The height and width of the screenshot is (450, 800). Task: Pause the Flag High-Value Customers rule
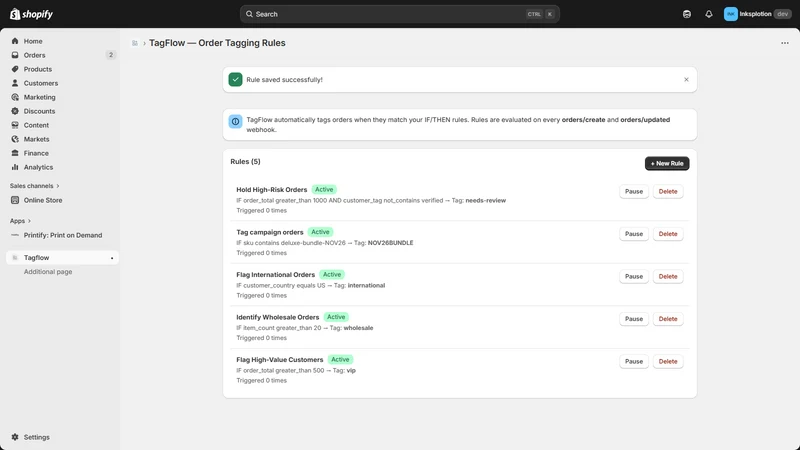tap(634, 361)
